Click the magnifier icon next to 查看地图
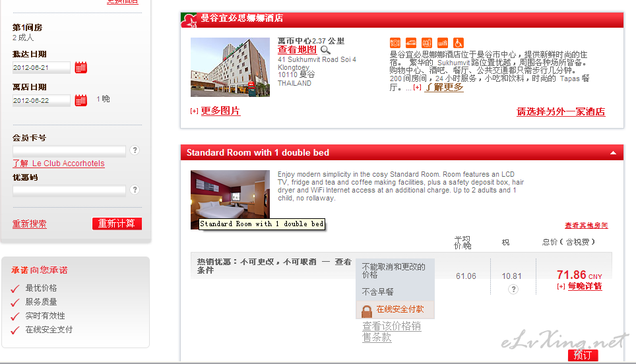Viewport: 636px width, 364px height. tap(325, 50)
